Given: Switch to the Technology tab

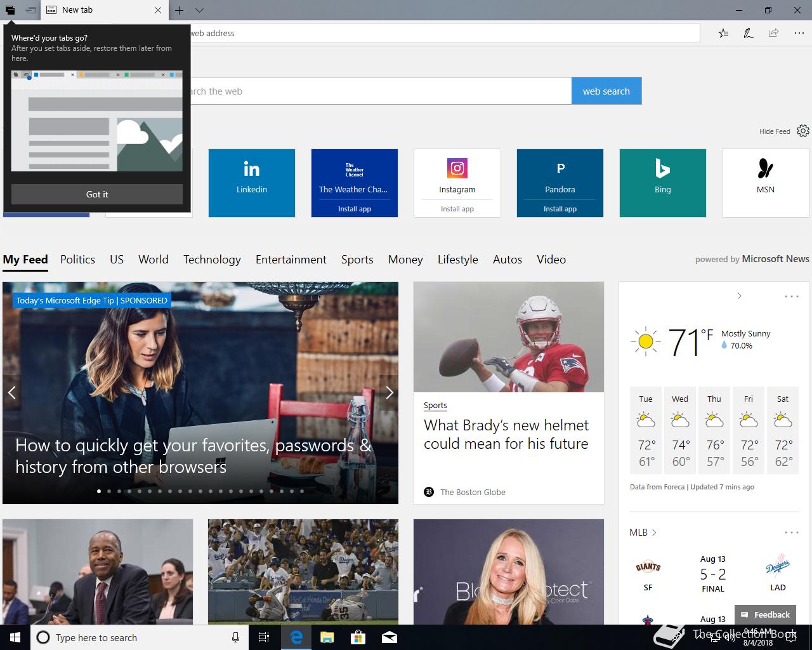Looking at the screenshot, I should click(x=212, y=260).
